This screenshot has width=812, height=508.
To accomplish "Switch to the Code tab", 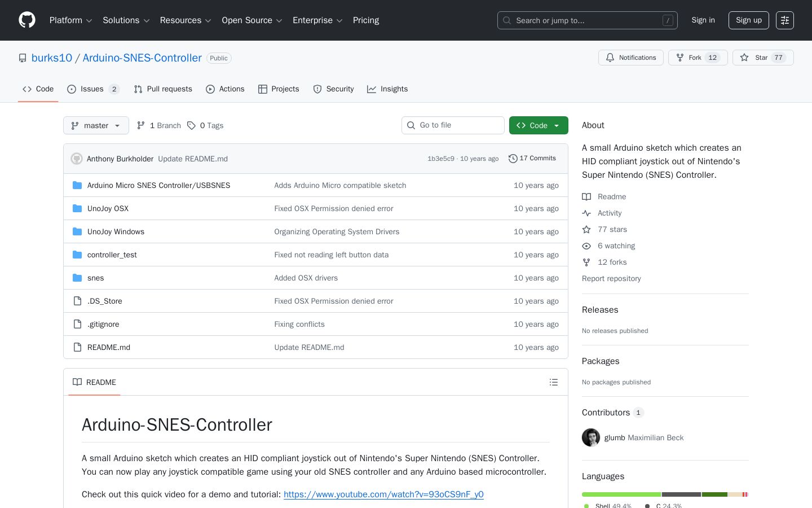I will tap(38, 89).
